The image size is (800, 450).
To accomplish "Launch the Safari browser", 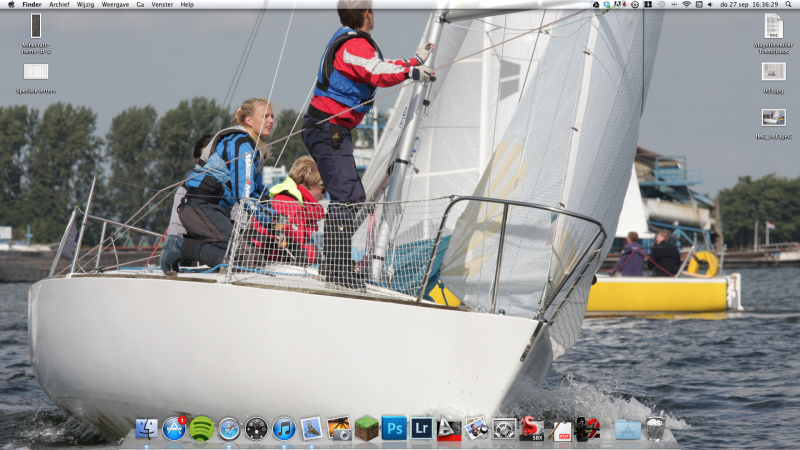I will click(229, 429).
